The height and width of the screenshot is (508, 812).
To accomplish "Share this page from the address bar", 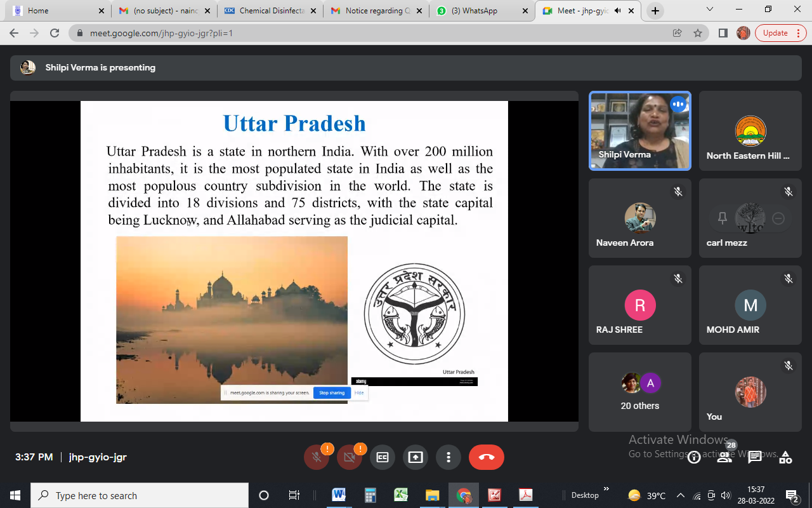I will (678, 33).
